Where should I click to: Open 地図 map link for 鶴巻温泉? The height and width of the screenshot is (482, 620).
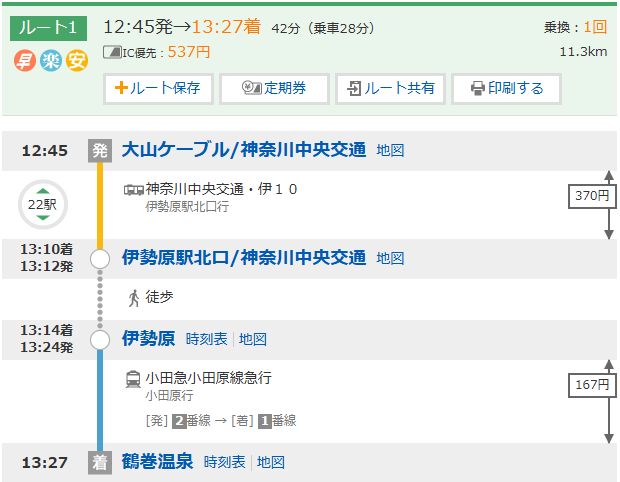(x=271, y=462)
